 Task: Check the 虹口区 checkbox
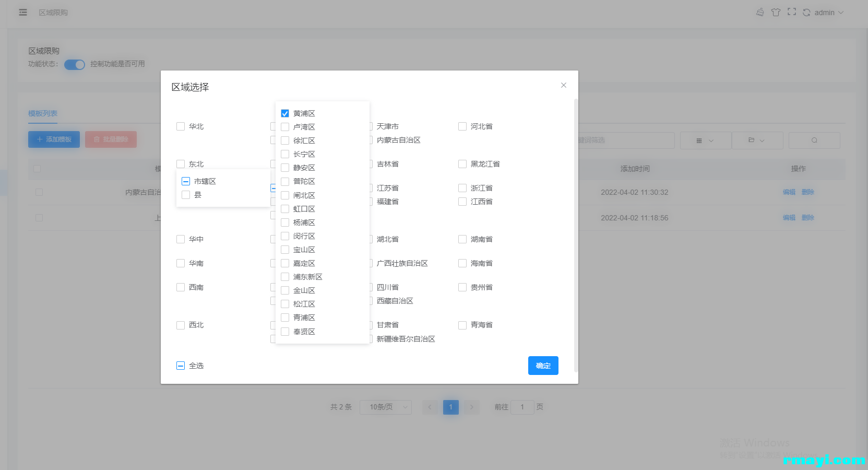click(285, 209)
